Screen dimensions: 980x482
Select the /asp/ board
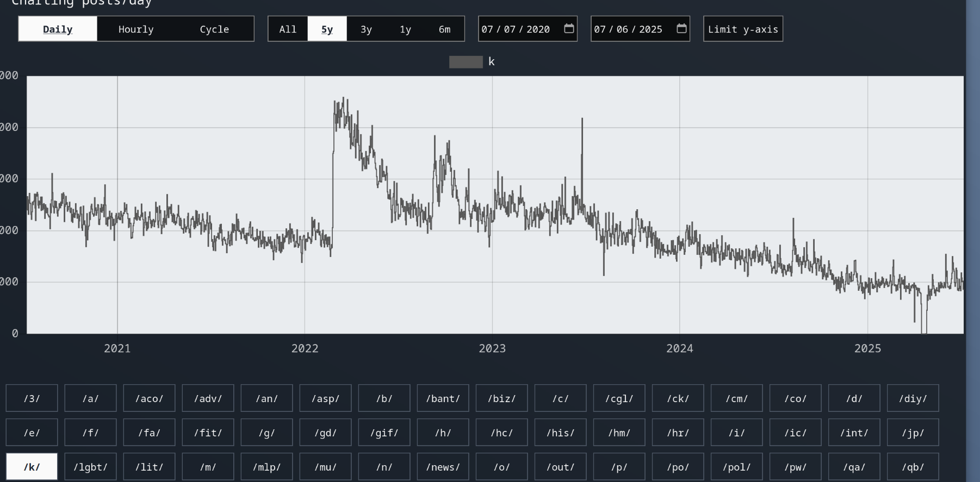[325, 398]
